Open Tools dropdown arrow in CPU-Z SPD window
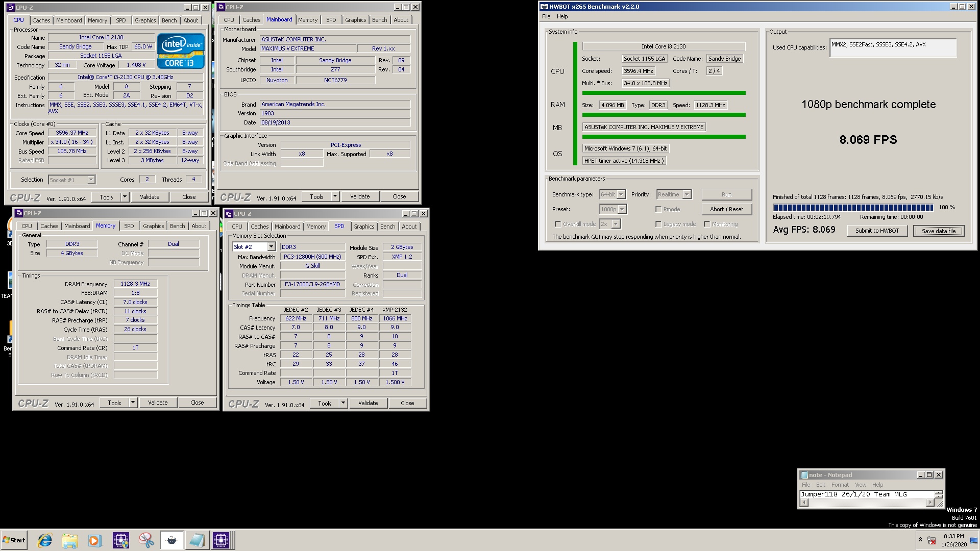The height and width of the screenshot is (551, 980). (343, 403)
